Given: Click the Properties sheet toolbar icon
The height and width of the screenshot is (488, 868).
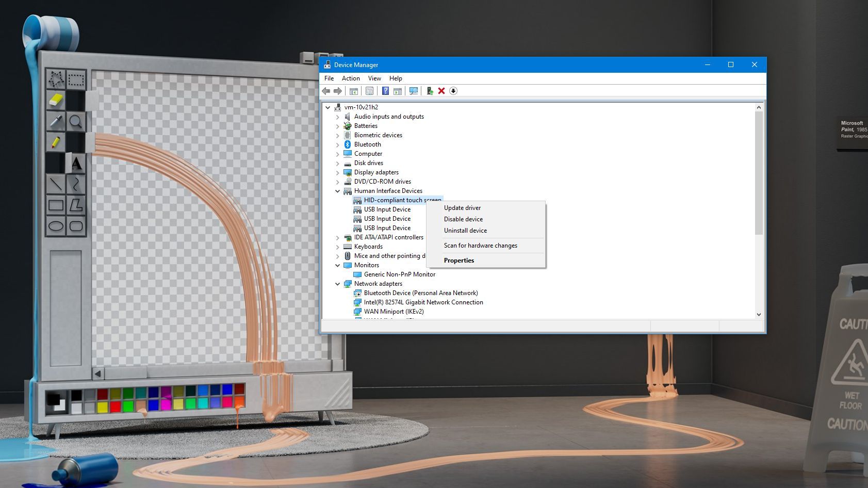Looking at the screenshot, I should pos(369,91).
